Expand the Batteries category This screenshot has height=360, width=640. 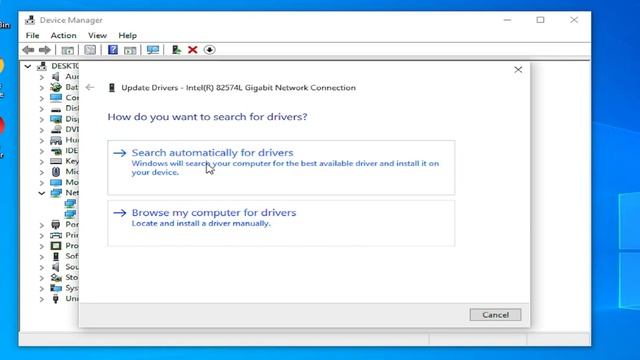42,87
